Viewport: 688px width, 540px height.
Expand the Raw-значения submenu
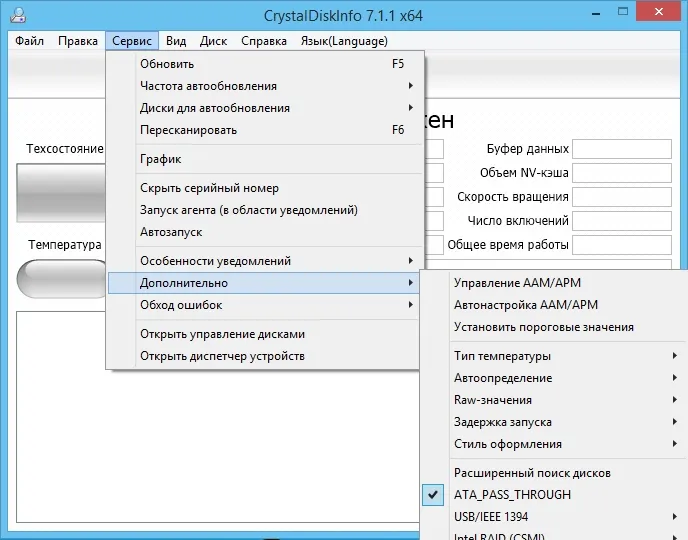coord(554,400)
